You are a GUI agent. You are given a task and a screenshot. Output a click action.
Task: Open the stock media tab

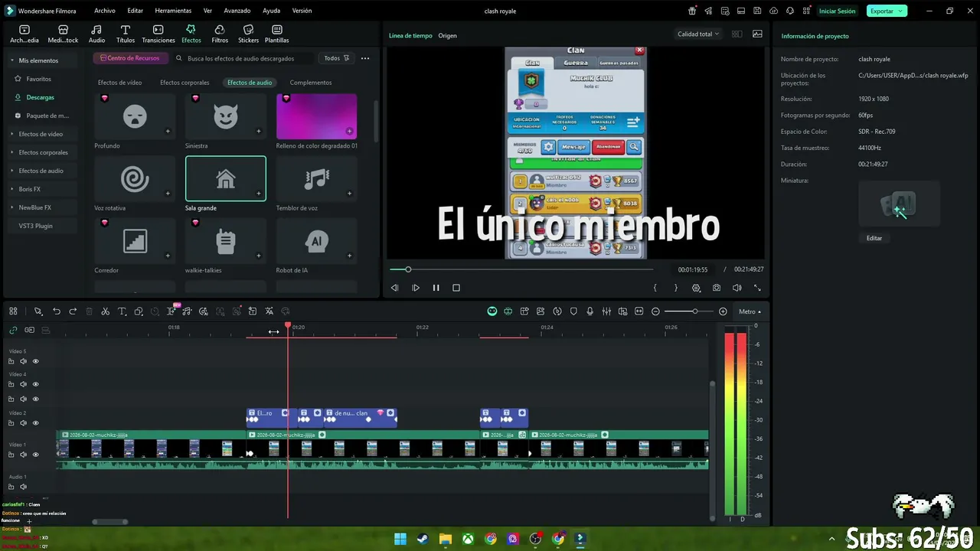click(63, 34)
